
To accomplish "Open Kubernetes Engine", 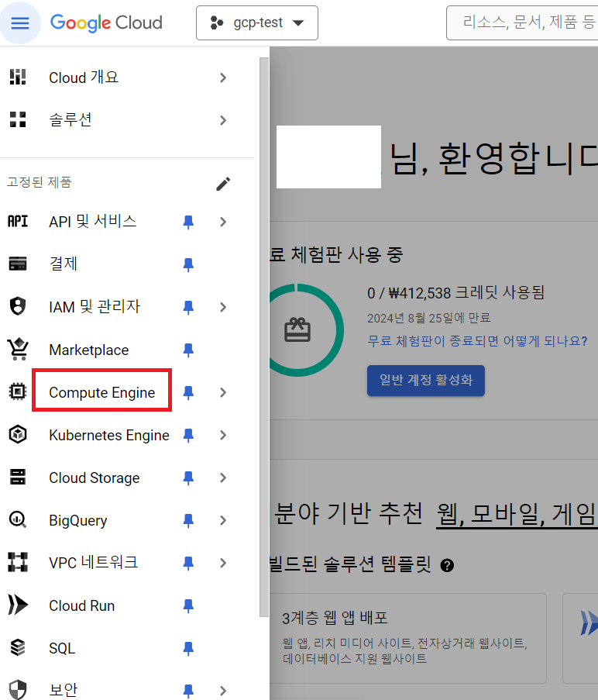I will click(109, 435).
